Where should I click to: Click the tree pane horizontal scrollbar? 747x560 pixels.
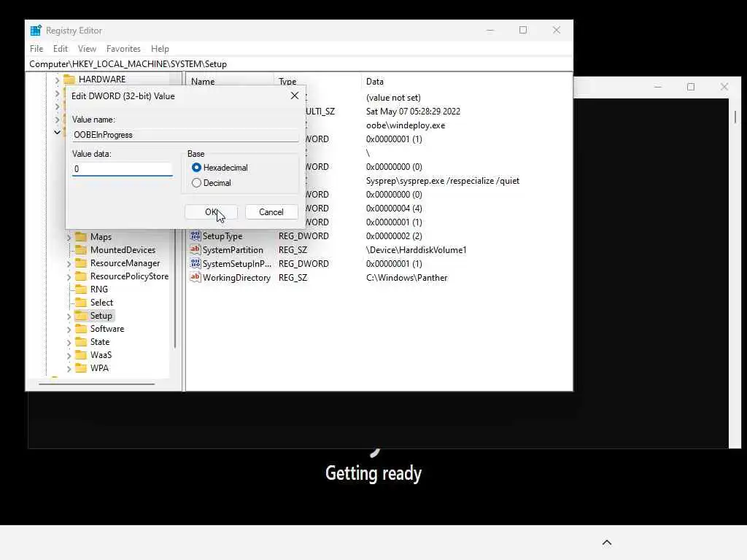click(97, 384)
